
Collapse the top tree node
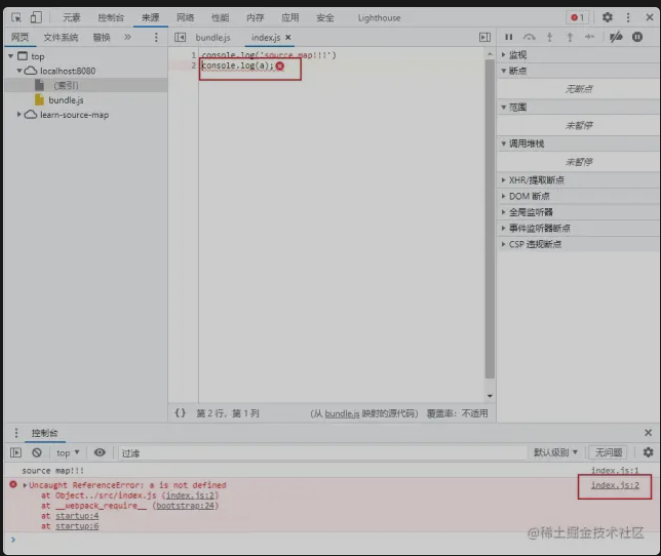coord(11,56)
